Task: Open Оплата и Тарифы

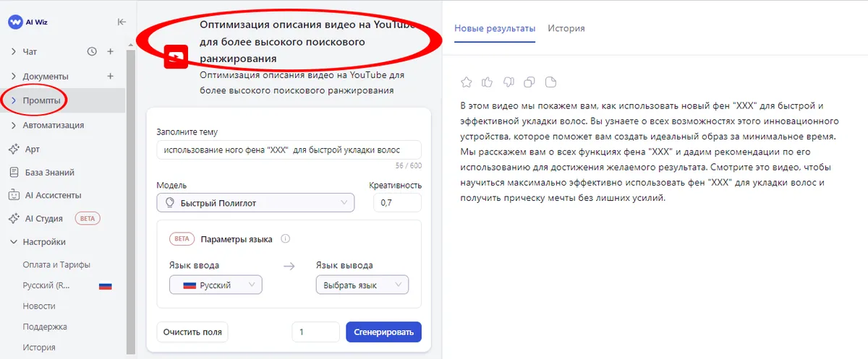Action: point(56,264)
